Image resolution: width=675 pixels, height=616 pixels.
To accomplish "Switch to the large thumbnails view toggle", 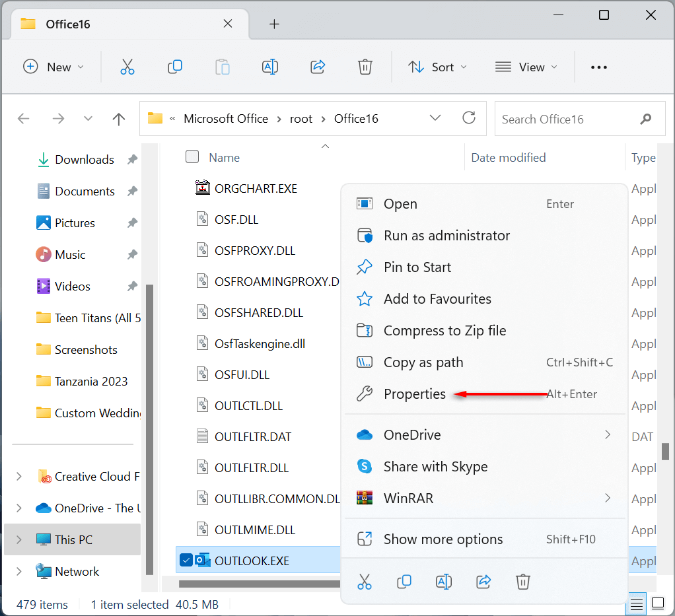I will tap(658, 603).
